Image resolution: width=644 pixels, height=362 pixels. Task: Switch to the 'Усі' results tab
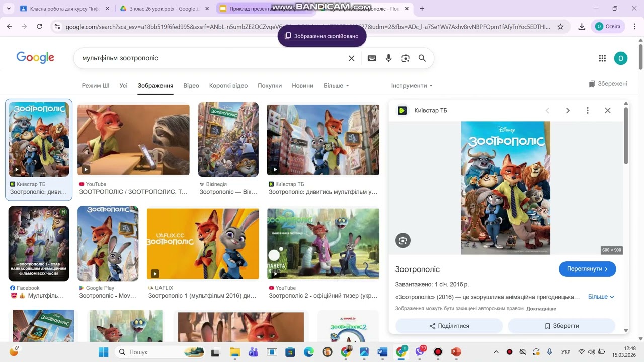(124, 86)
